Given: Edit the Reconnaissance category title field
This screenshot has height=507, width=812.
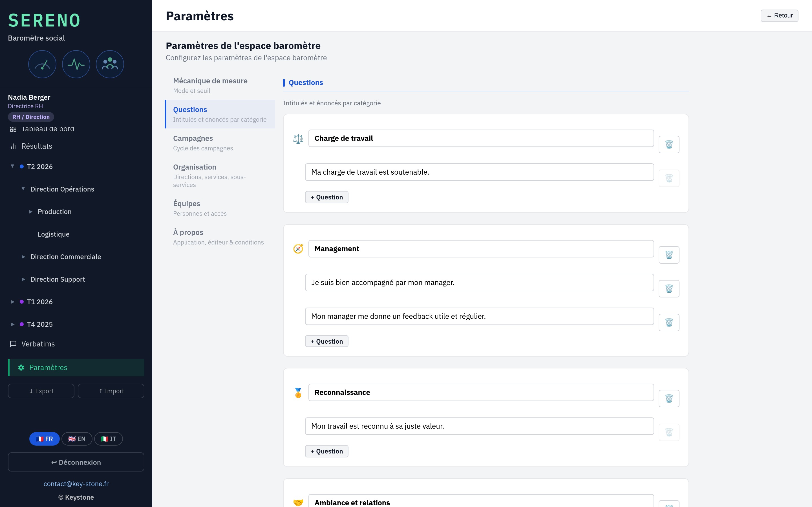Looking at the screenshot, I should point(481,392).
